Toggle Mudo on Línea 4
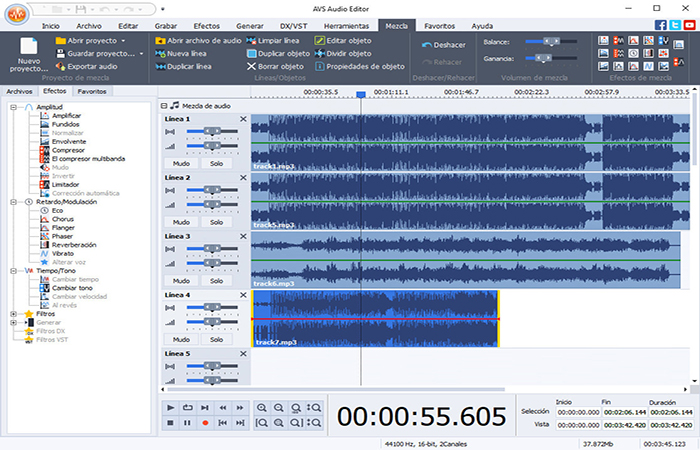 point(181,340)
